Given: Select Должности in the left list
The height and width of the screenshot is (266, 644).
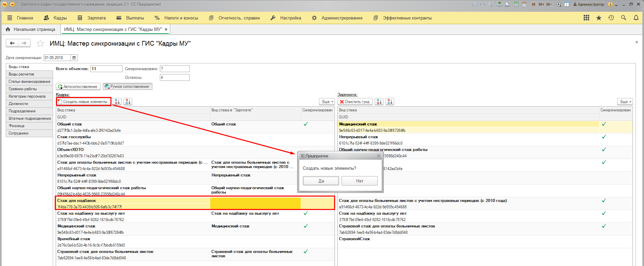Looking at the screenshot, I should tap(18, 104).
